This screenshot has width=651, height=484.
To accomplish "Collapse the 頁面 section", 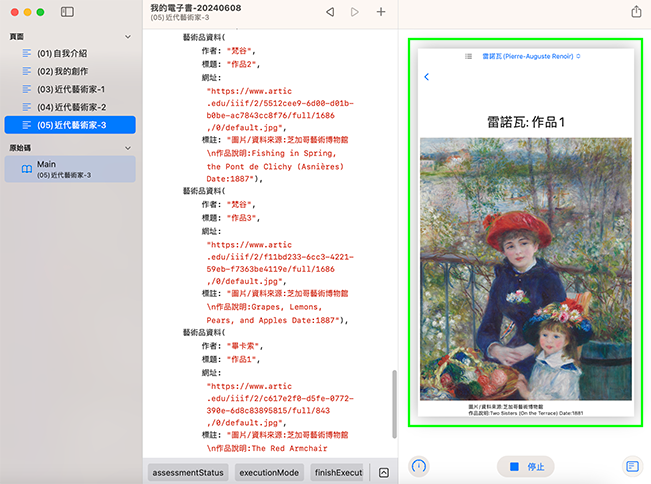I will coord(128,36).
